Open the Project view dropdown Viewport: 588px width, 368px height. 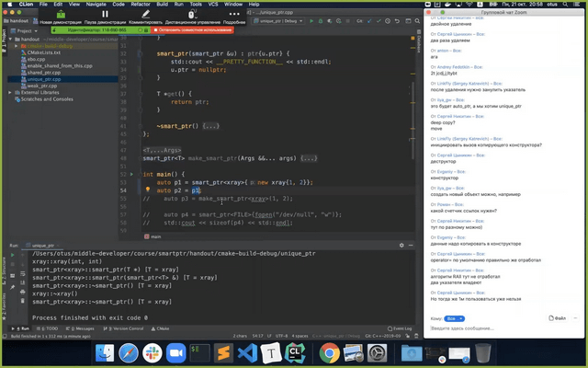(28, 30)
